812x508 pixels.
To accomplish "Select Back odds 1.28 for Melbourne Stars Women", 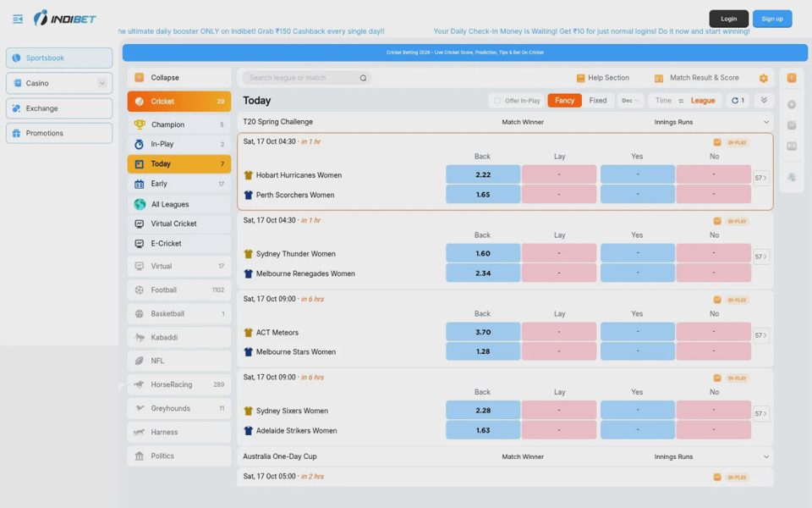I will click(483, 351).
